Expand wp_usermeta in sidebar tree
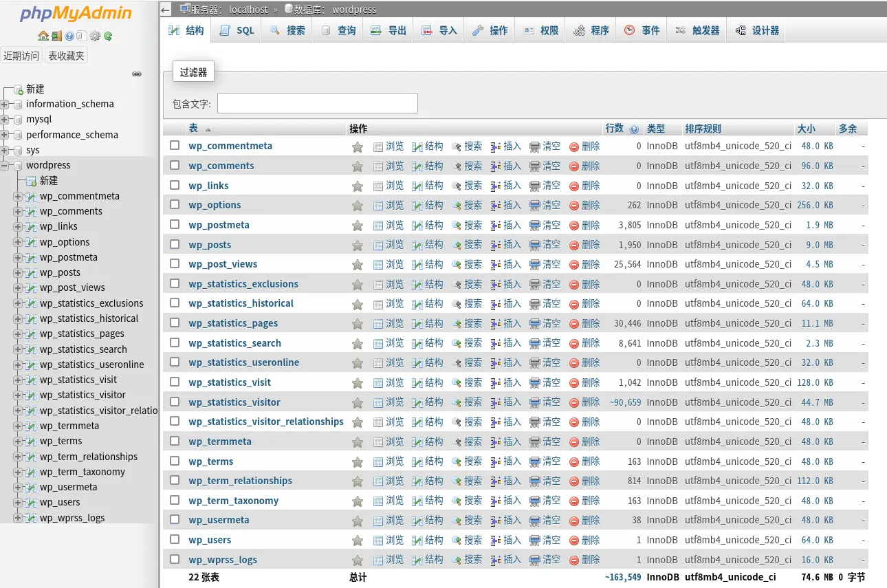This screenshot has height=588, width=887. 18,487
